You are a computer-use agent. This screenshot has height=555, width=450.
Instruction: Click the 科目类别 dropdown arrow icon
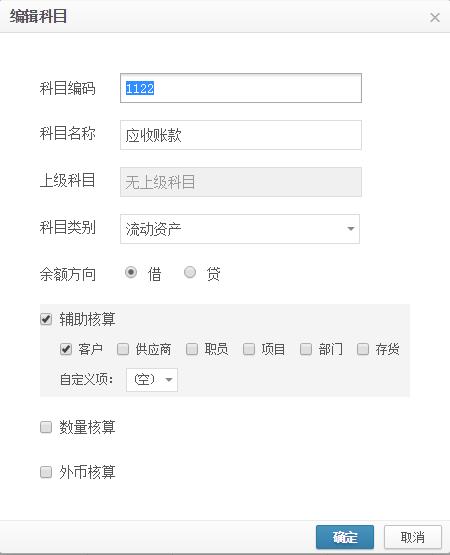(x=351, y=229)
